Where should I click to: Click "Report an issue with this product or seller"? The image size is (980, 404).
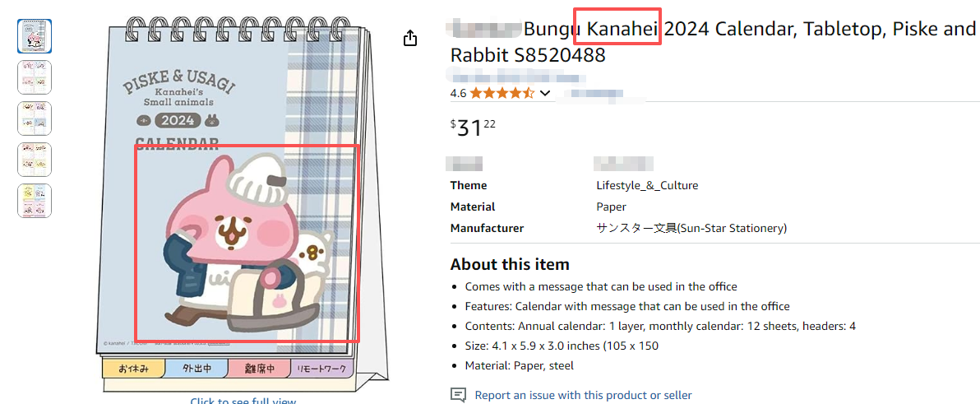[583, 395]
